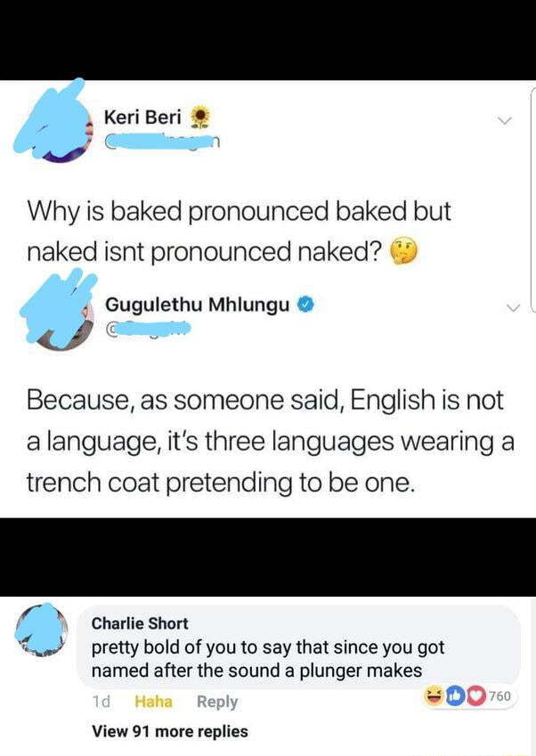Open Gugulethu Mhlungu's name link
Viewport: 536px width, 756px height.
[x=197, y=305]
